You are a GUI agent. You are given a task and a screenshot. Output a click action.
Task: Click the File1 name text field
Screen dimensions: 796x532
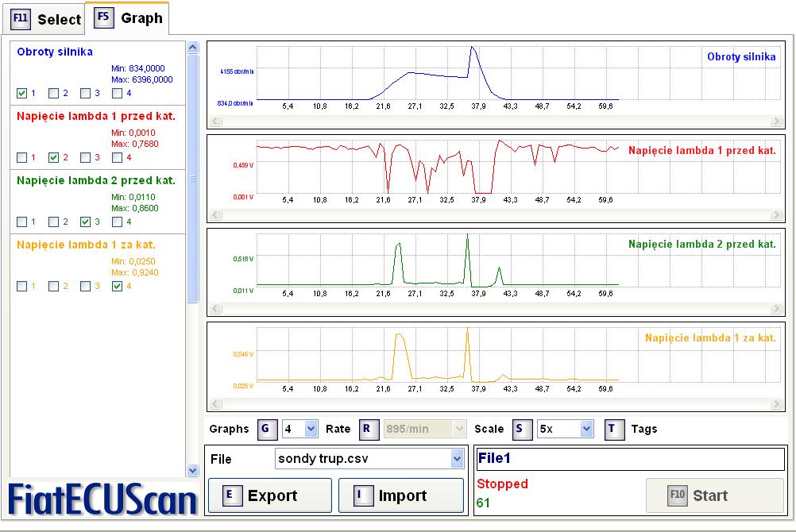coord(630,459)
